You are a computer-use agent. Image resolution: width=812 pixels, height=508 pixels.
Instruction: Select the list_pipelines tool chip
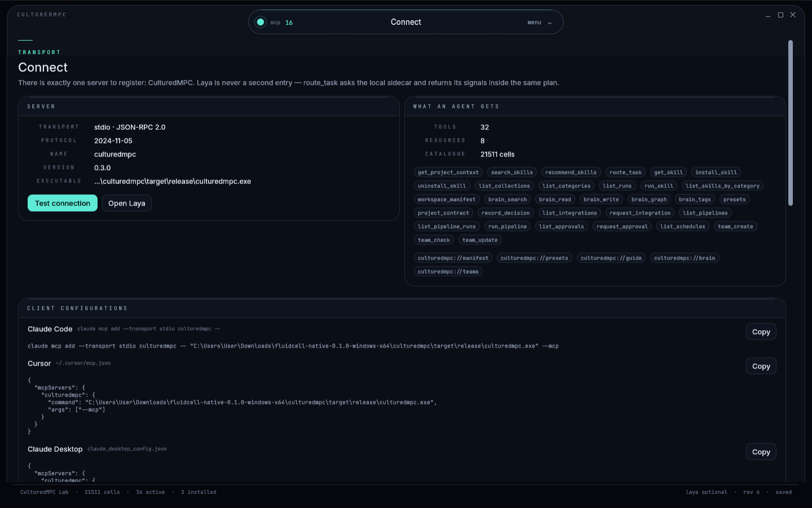(705, 213)
